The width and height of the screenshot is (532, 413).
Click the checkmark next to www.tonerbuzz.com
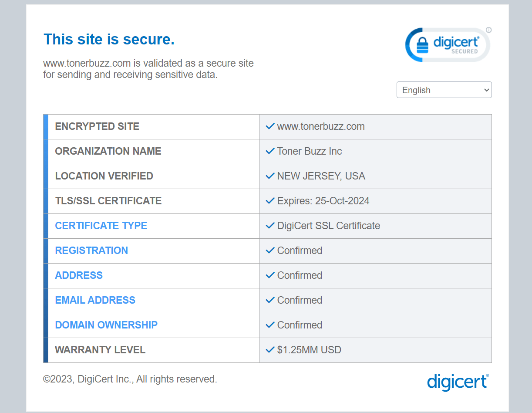point(270,126)
